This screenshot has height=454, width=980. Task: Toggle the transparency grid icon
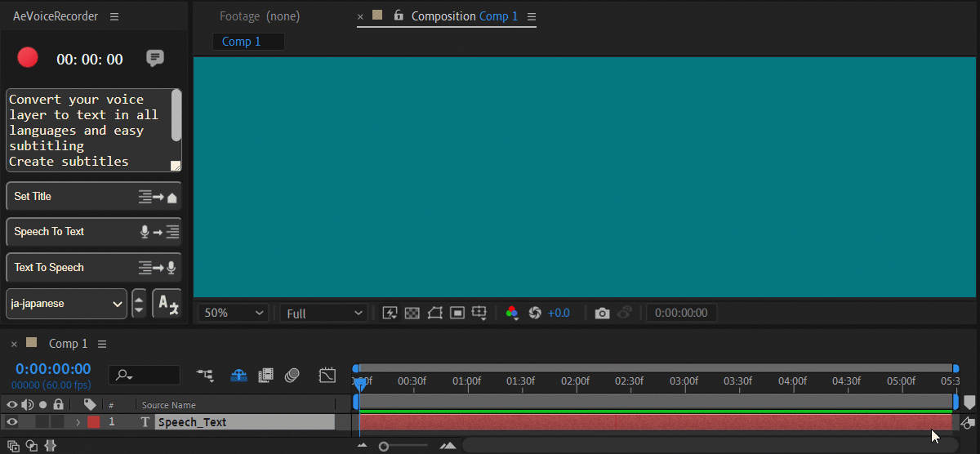(x=412, y=313)
